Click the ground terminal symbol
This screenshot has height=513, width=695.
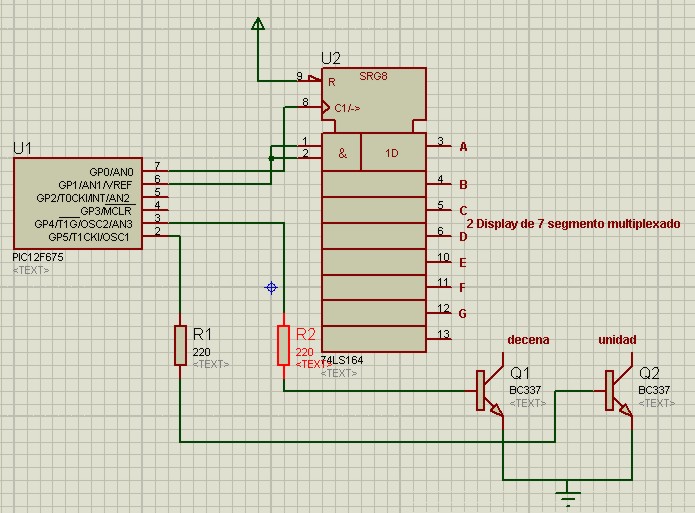pyautogui.click(x=569, y=492)
